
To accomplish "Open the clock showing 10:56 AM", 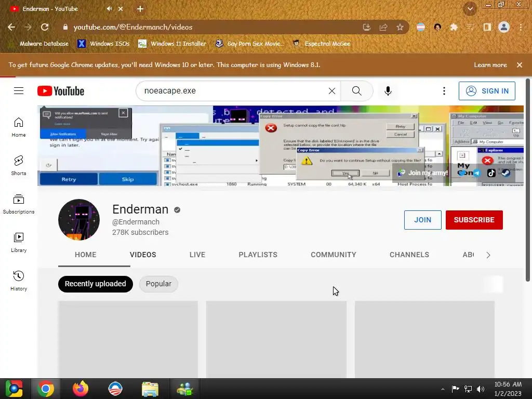I will pyautogui.click(x=508, y=389).
